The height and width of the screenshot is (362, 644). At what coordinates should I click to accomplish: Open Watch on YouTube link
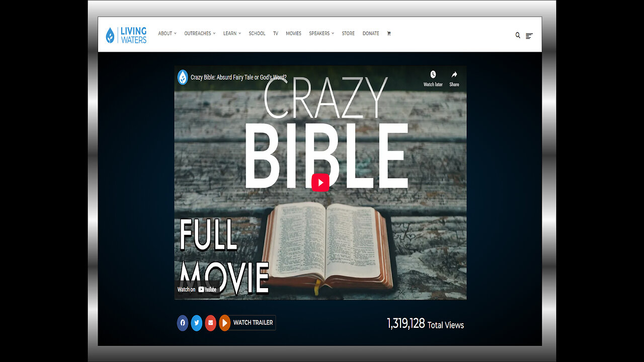pyautogui.click(x=197, y=290)
